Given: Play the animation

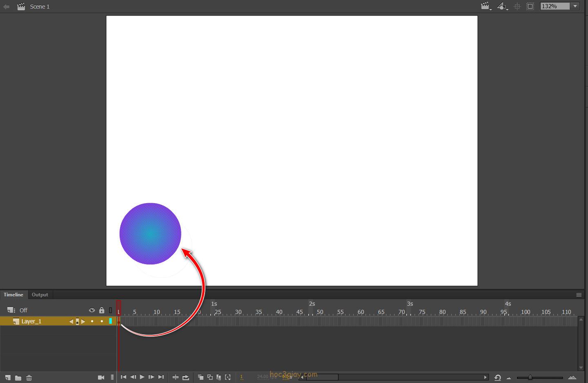Looking at the screenshot, I should [142, 377].
